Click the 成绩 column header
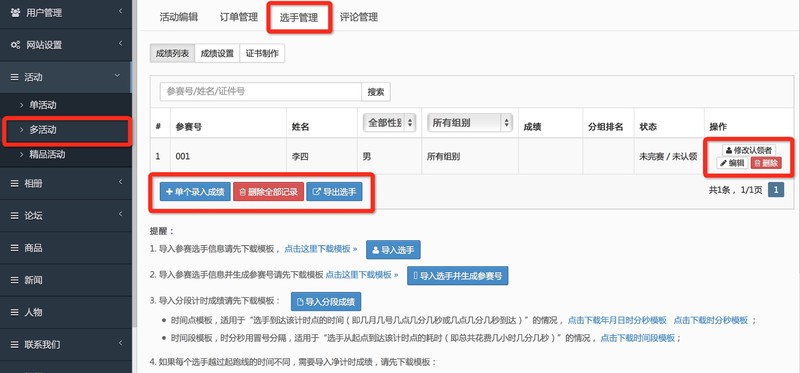 532,128
